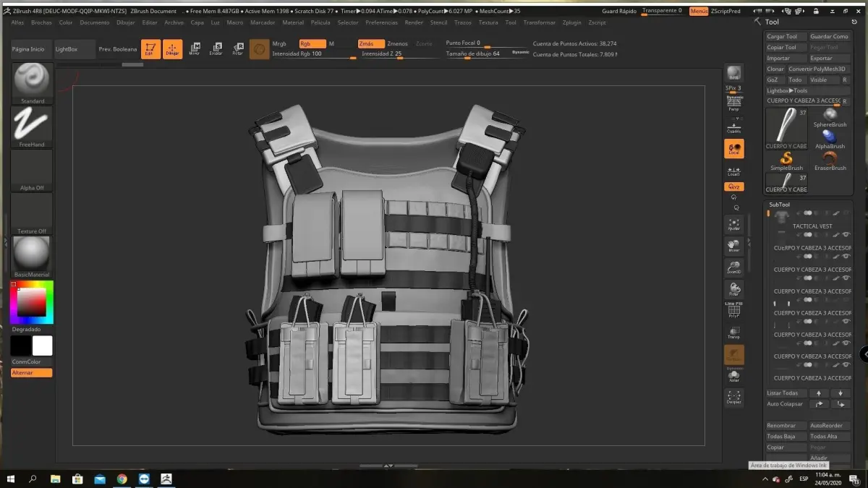The image size is (868, 488).
Task: Activate the Edit mode icon
Action: click(x=150, y=49)
